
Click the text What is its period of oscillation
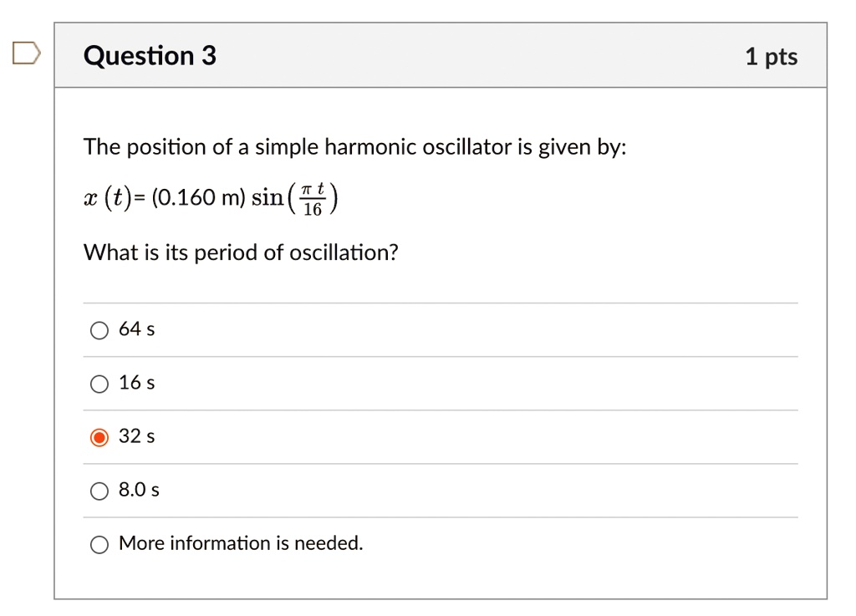coord(241,252)
